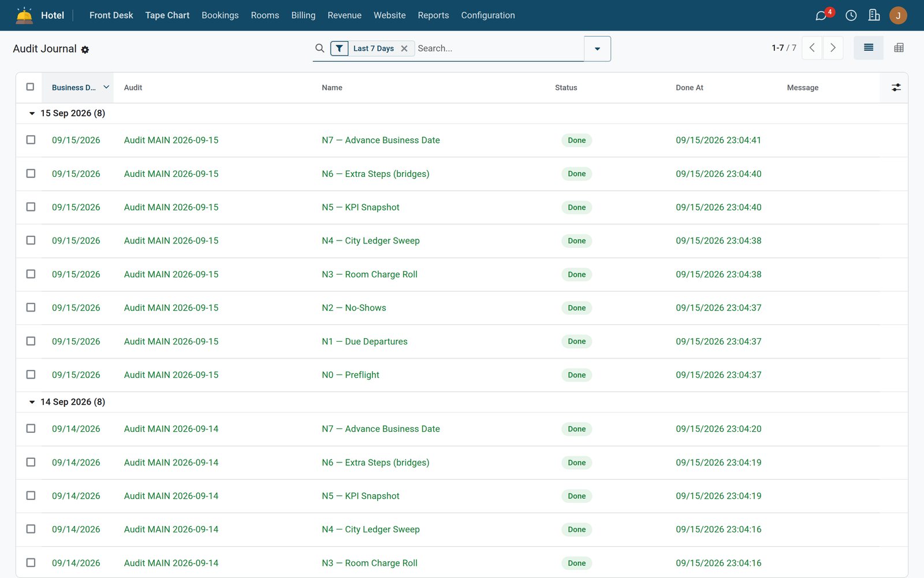Image resolution: width=924 pixels, height=578 pixels.
Task: Select the N4 City Ledger Sweep 09/15 checkbox
Action: tap(31, 240)
